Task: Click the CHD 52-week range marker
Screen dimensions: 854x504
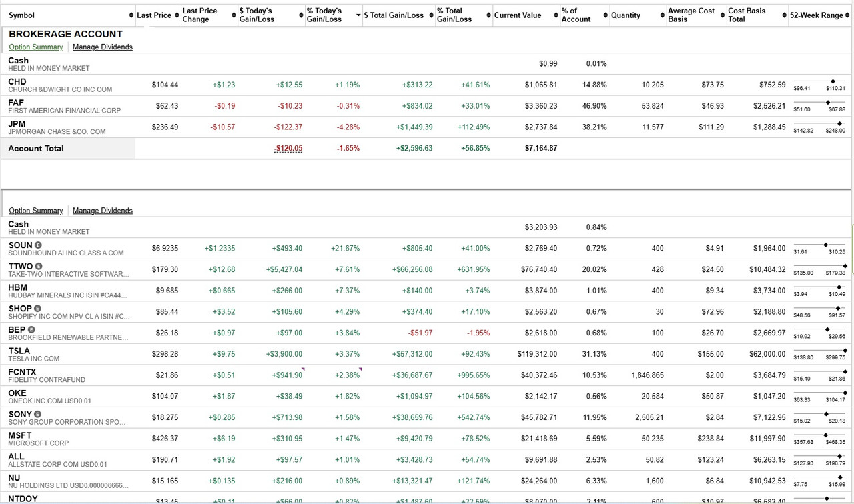Action: pyautogui.click(x=833, y=81)
